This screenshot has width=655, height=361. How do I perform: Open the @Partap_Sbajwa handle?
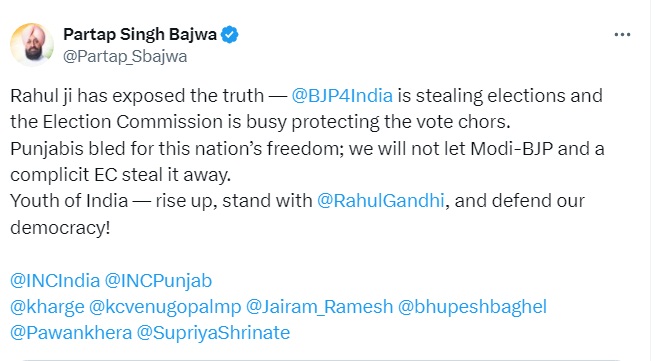click(125, 56)
